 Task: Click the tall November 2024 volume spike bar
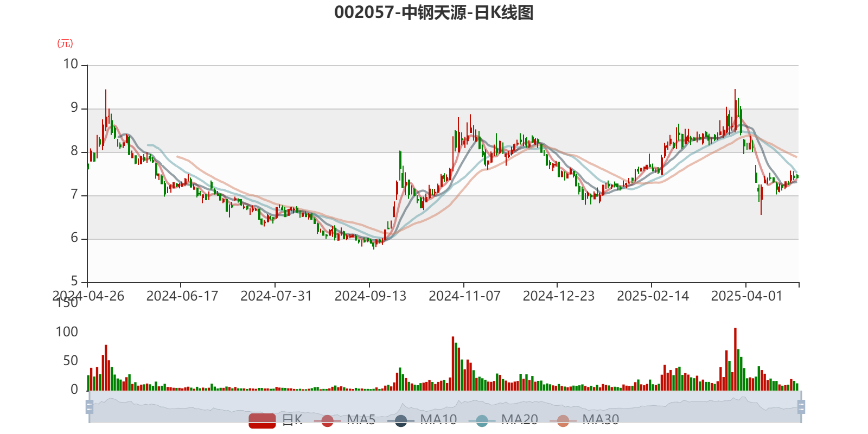pos(453,363)
